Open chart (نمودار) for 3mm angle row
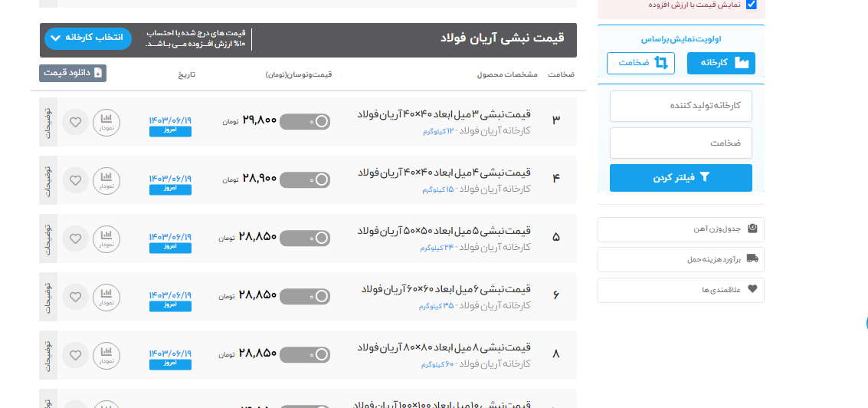Screen dimensions: 868x408 [106, 121]
